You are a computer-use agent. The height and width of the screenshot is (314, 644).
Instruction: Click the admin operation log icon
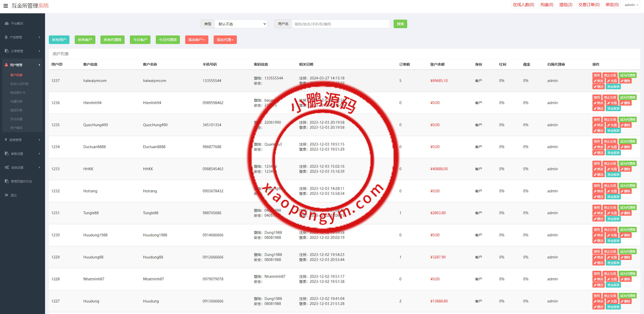[7, 181]
